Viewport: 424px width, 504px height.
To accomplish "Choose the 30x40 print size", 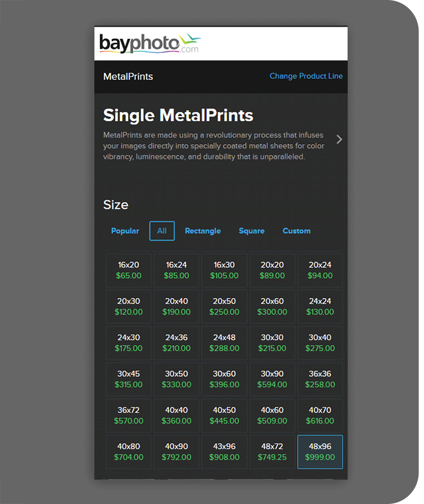I will click(320, 343).
